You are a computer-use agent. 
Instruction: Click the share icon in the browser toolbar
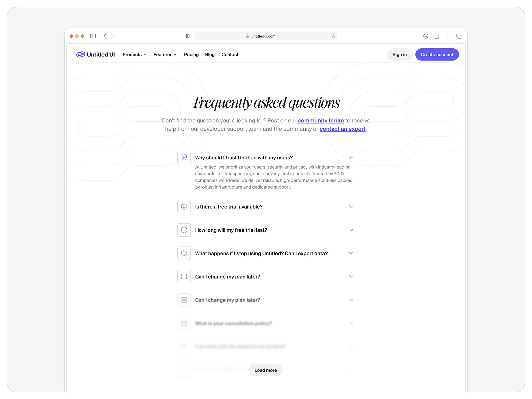(x=437, y=36)
